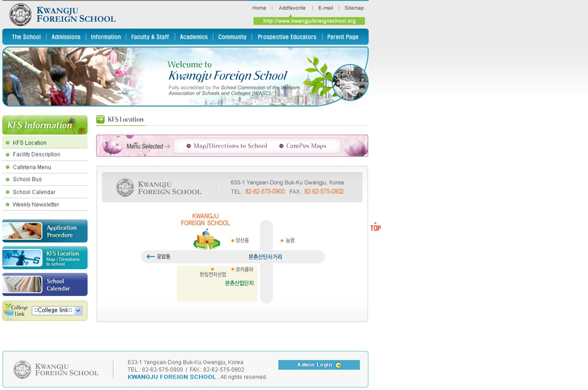
Task: Click the Sitemap link at top
Action: click(354, 8)
